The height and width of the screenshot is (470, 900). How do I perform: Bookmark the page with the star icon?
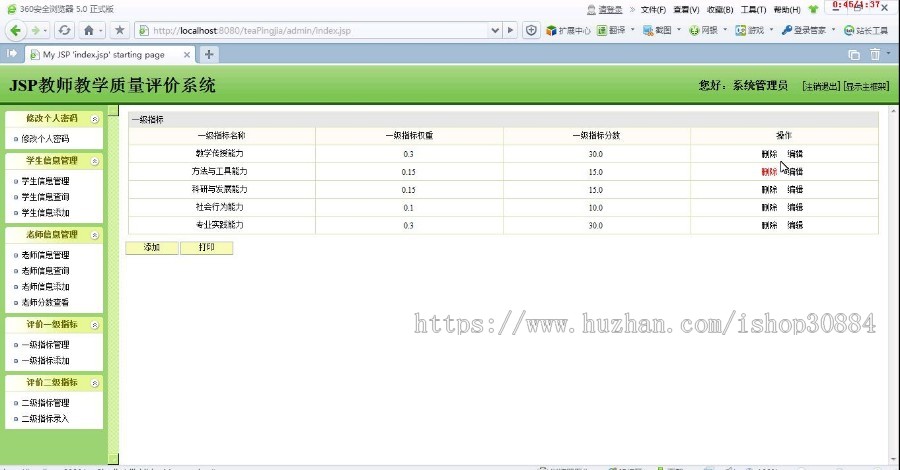[119, 30]
